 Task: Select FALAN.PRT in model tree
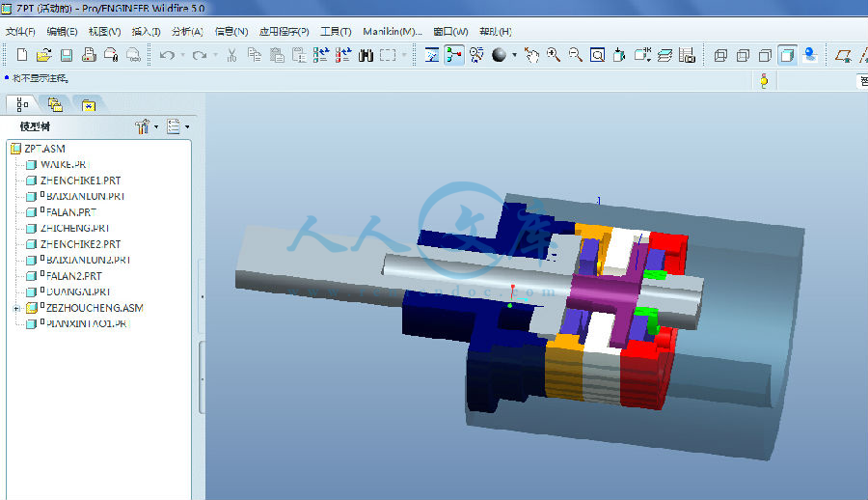[70, 212]
